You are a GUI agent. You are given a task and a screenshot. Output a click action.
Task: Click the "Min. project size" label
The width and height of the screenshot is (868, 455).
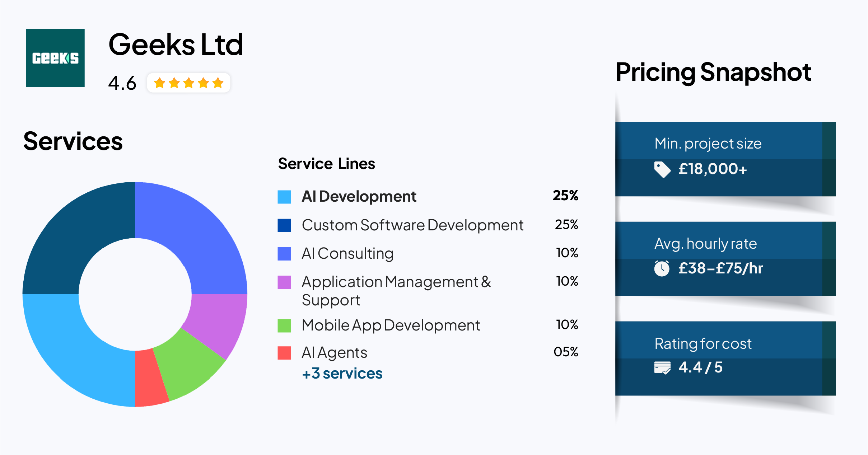pyautogui.click(x=708, y=144)
